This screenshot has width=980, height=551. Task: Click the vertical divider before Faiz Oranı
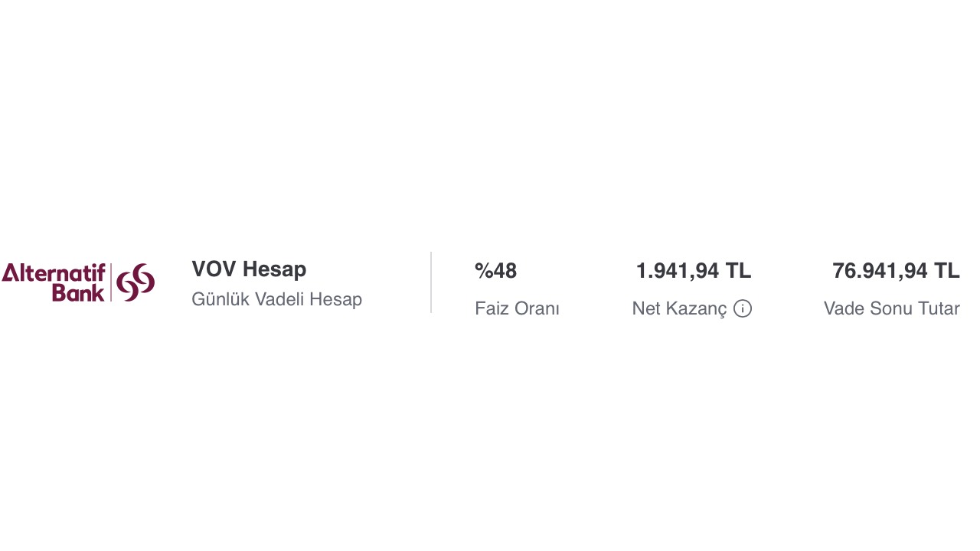pos(431,282)
